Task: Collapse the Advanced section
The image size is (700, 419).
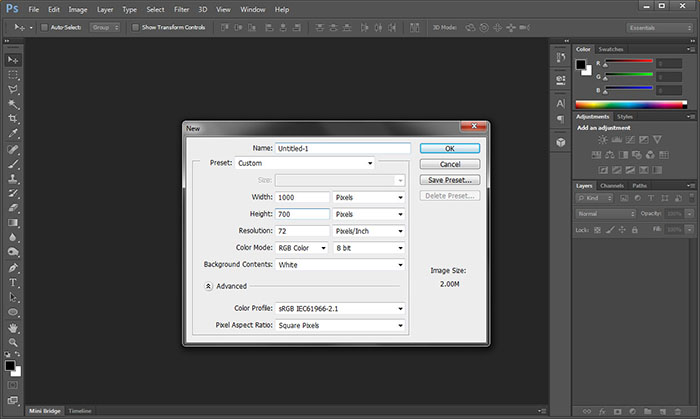Action: [x=208, y=285]
